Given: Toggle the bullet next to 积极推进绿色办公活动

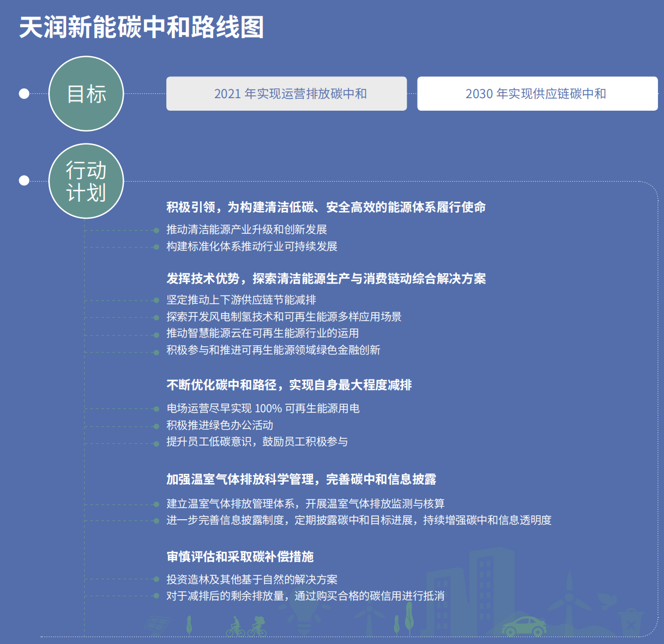Looking at the screenshot, I should coord(156,426).
